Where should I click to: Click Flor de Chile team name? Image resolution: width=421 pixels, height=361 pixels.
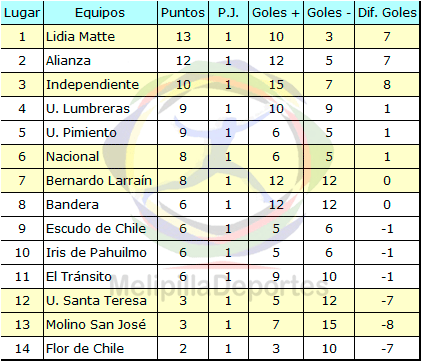[85, 349]
